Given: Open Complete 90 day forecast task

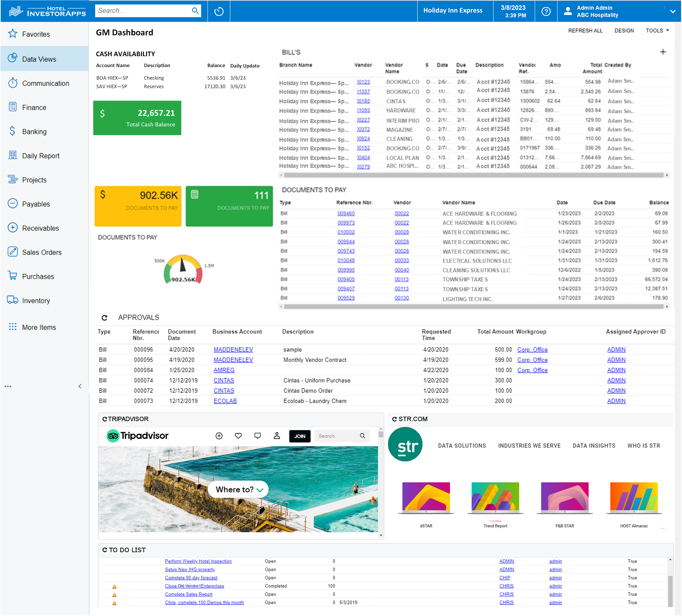Looking at the screenshot, I should click(x=191, y=578).
